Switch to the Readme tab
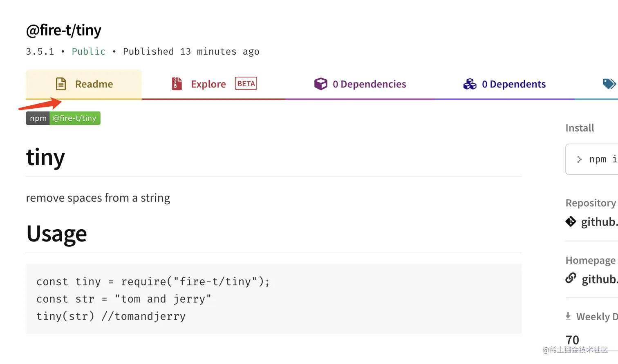This screenshot has width=618, height=364. point(94,84)
